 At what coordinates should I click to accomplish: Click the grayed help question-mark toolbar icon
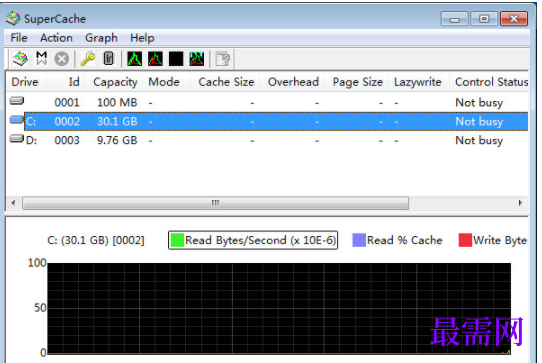223,59
